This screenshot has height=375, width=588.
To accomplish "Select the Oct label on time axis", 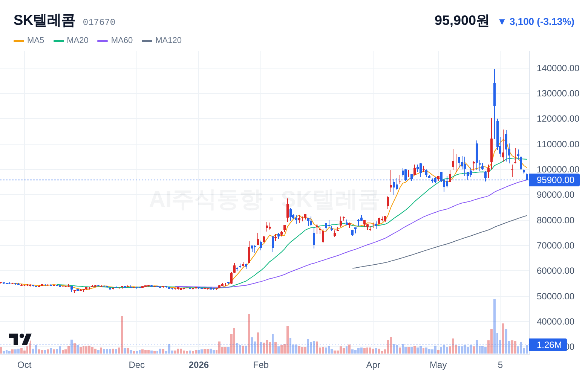I will (x=24, y=365).
